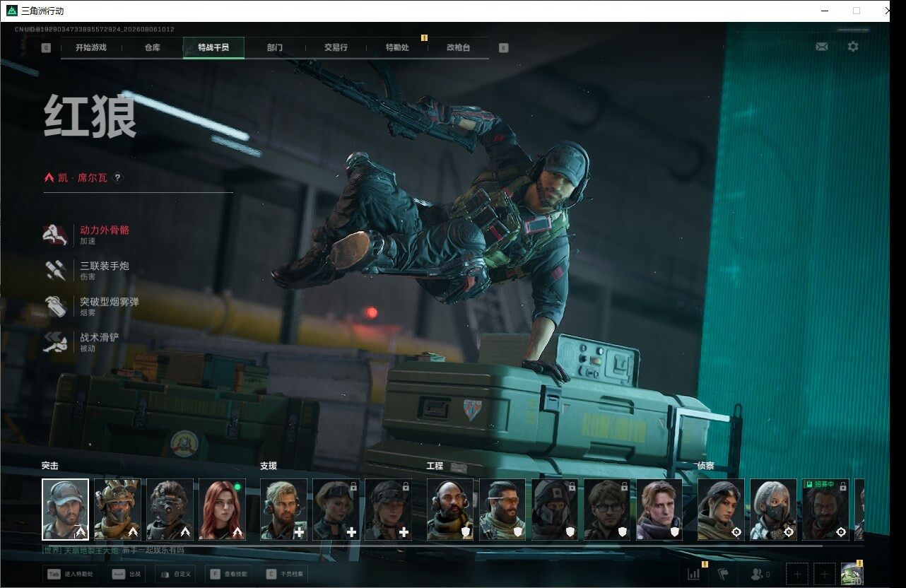This screenshot has height=588, width=906.
Task: Select the 突破型烟雾弹 smoke grenade icon
Action: (55, 307)
